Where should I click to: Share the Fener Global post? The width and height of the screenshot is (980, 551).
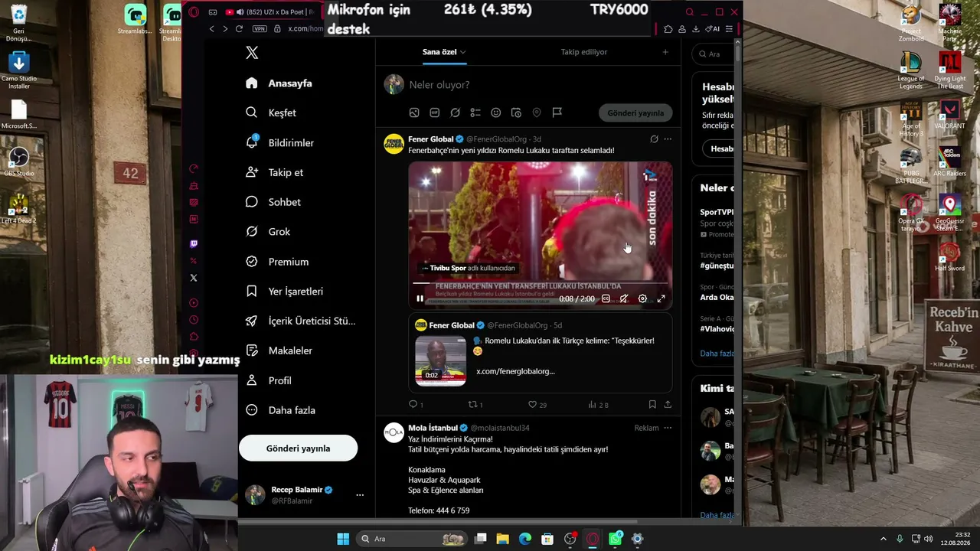[668, 404]
